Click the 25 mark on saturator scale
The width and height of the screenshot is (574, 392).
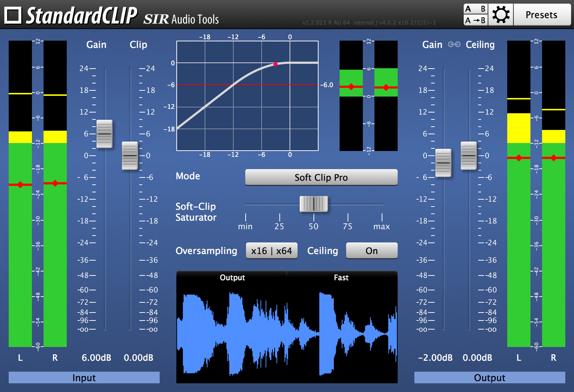(x=279, y=226)
